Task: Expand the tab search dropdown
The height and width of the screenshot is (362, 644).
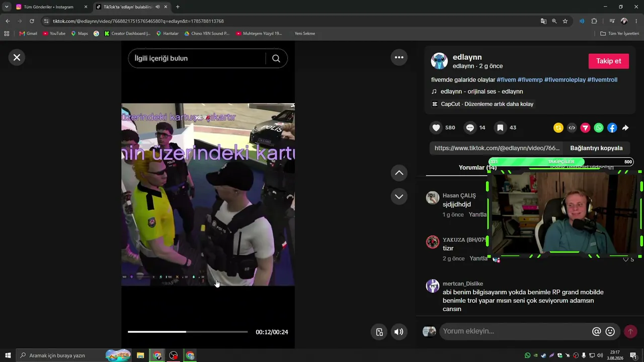Action: pyautogui.click(x=7, y=7)
